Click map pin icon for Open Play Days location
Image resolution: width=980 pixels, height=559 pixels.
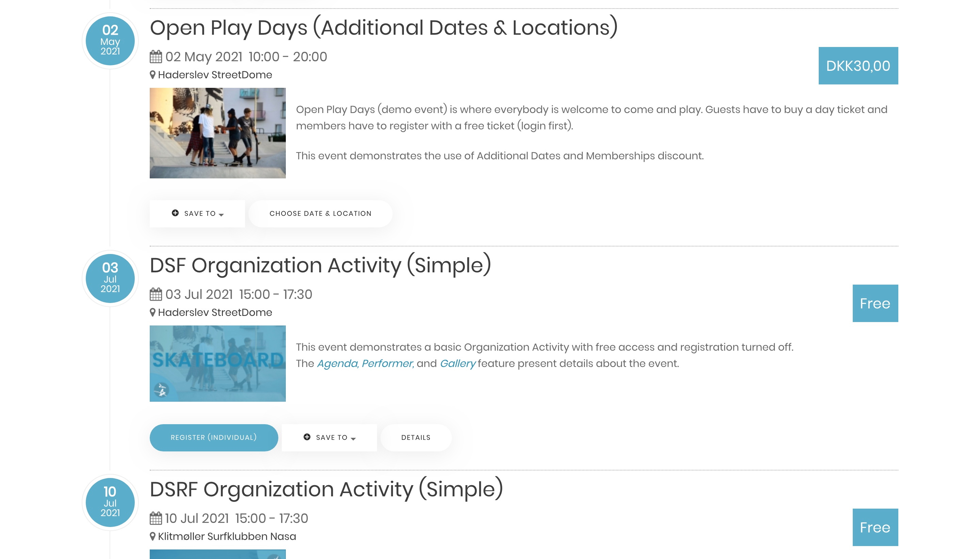tap(153, 75)
